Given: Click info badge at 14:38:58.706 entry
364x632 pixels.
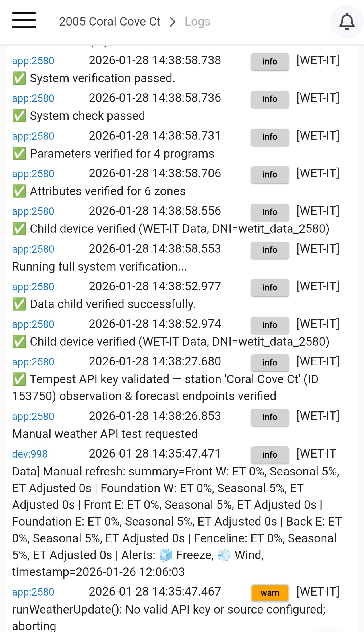Looking at the screenshot, I should pos(270,174).
